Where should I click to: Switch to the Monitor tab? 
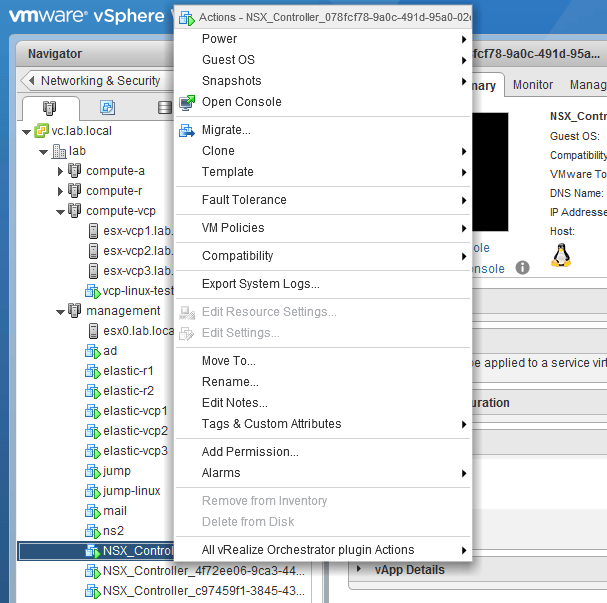[x=533, y=85]
